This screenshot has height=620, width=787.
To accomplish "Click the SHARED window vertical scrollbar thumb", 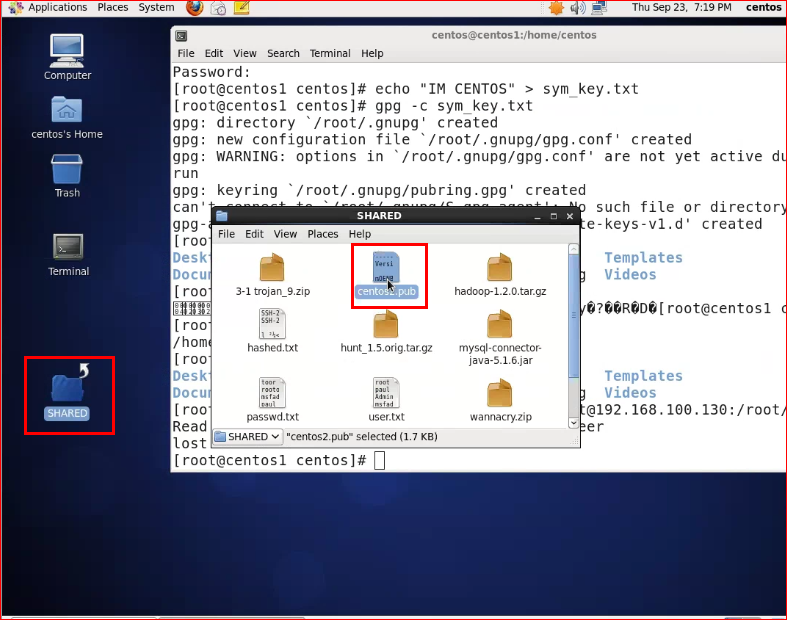I will 573,316.
